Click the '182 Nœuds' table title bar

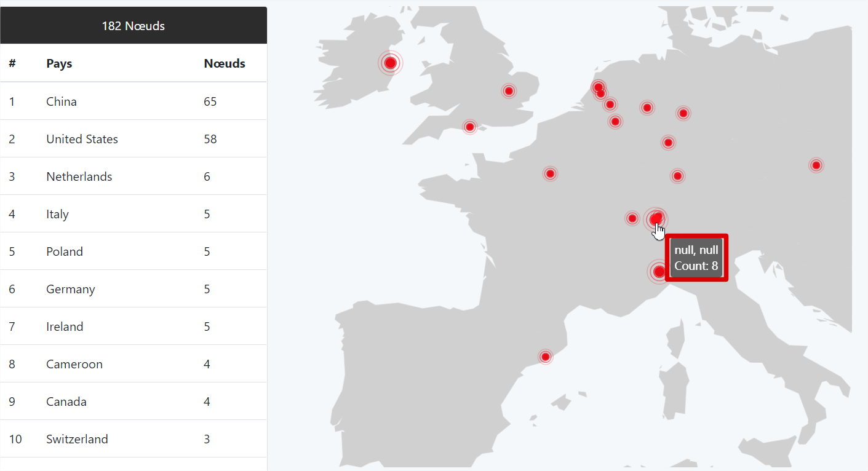[x=133, y=26]
